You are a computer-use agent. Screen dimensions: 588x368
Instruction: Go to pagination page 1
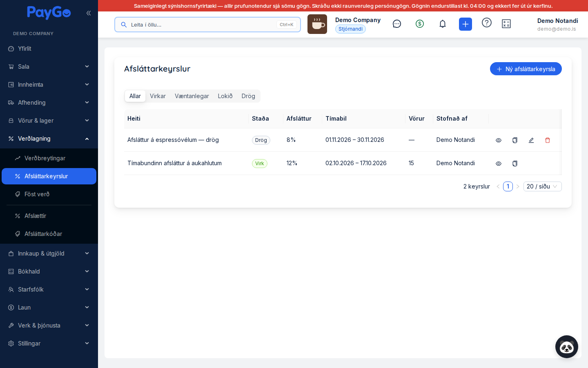tap(508, 186)
